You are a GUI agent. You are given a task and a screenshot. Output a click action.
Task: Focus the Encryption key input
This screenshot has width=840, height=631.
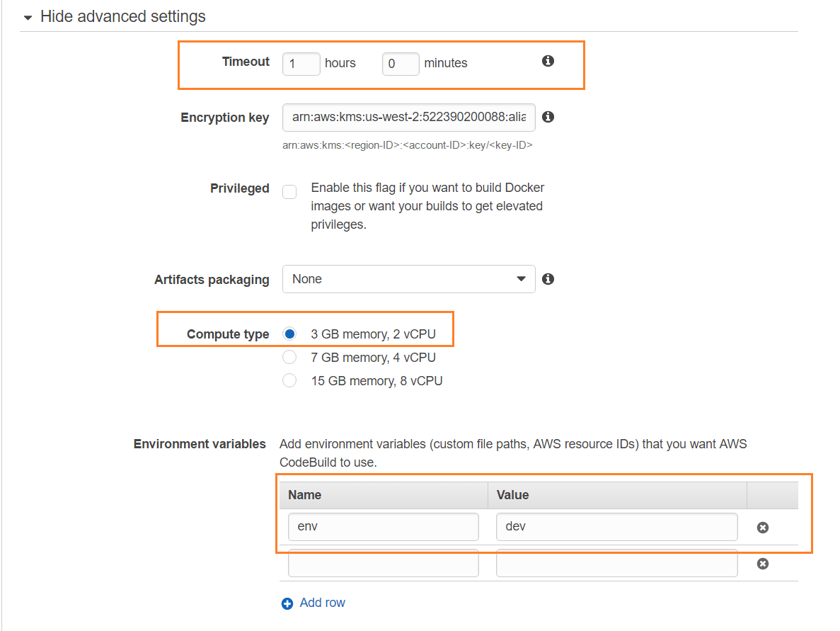pyautogui.click(x=408, y=117)
